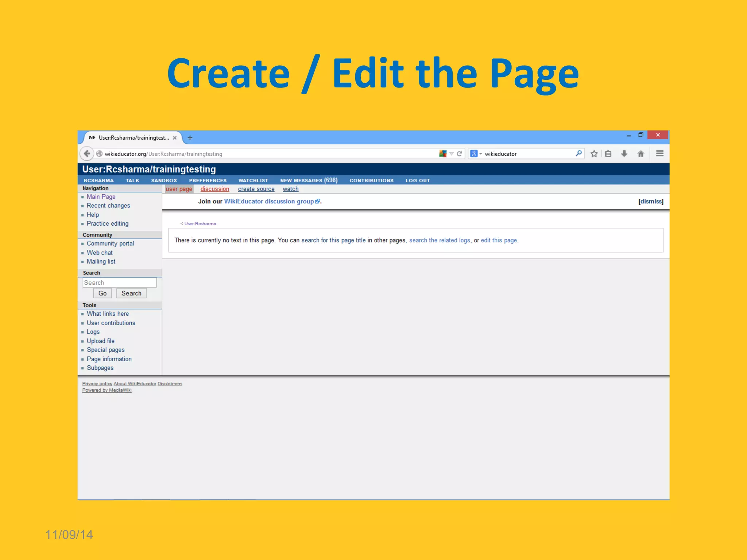Image resolution: width=747 pixels, height=560 pixels.
Task: Open Practice editing link
Action: coord(108,223)
